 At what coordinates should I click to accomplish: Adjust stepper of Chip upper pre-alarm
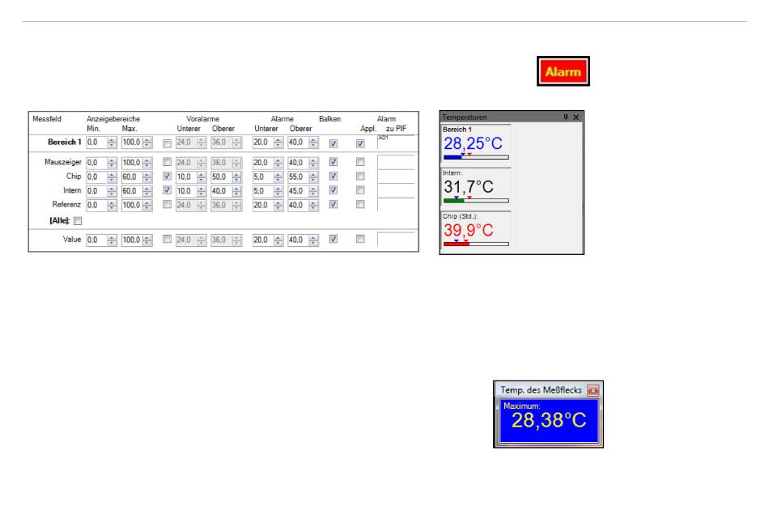coord(237,177)
